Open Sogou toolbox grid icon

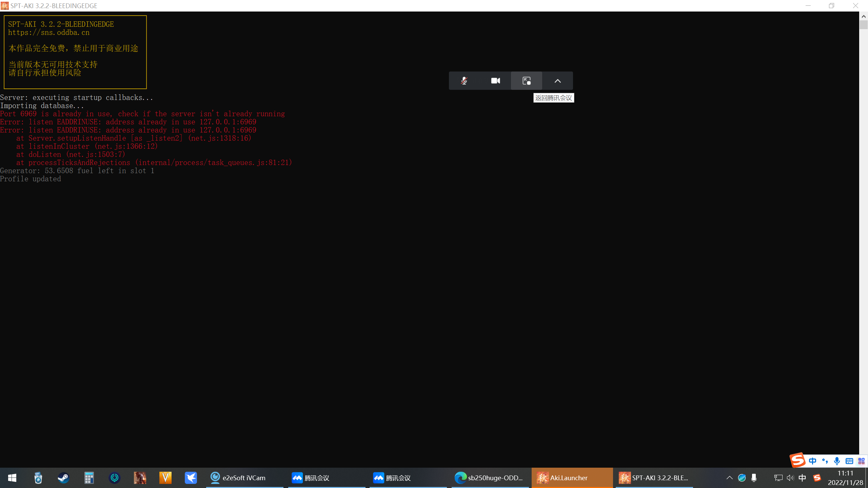tap(861, 461)
